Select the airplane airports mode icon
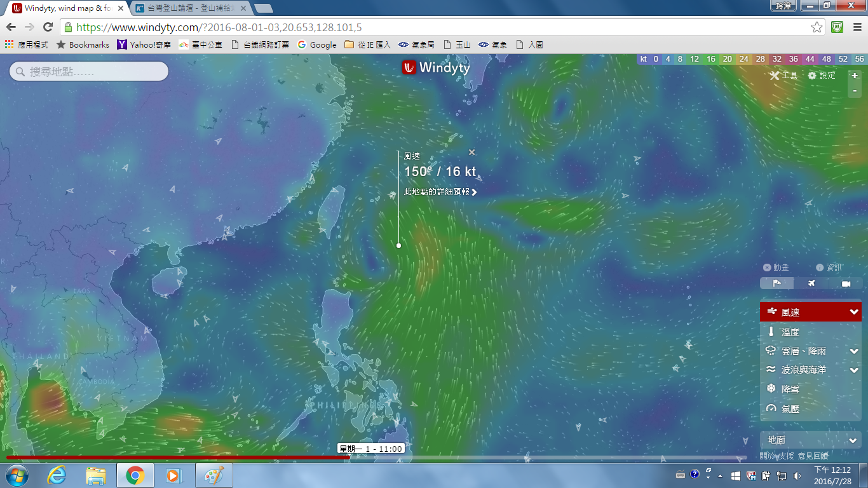 tap(811, 283)
